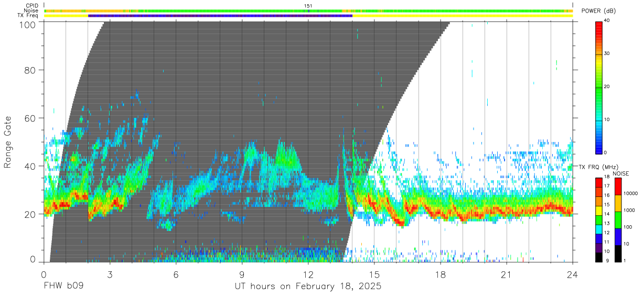This screenshot has width=644, height=297.
Task: Click the 6 hour tick label
Action: [176, 274]
